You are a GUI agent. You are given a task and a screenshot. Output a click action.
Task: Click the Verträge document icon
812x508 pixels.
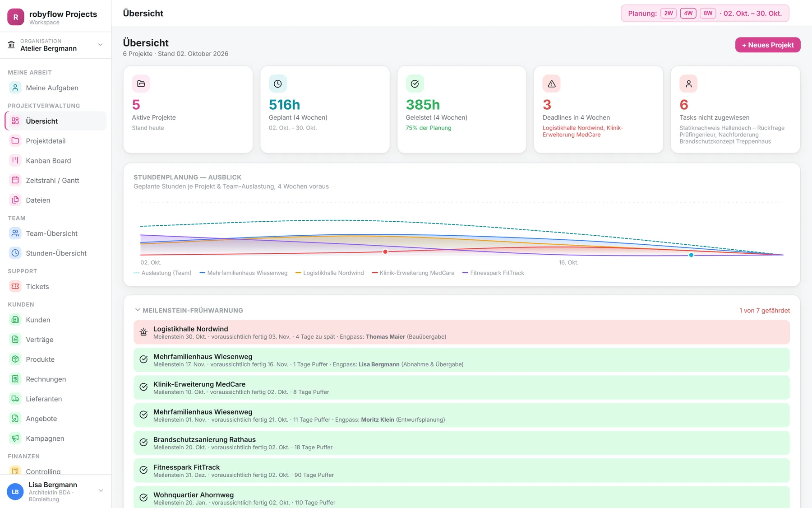(x=15, y=340)
